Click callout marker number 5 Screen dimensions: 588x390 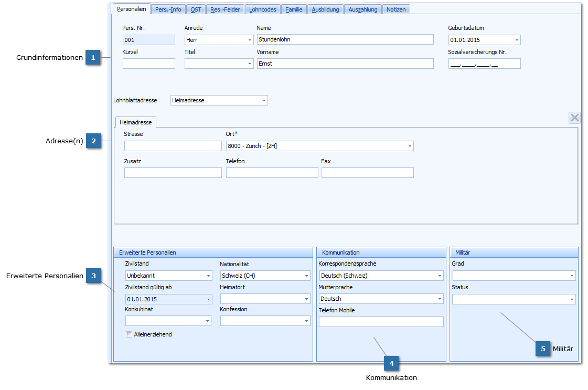coord(543,349)
